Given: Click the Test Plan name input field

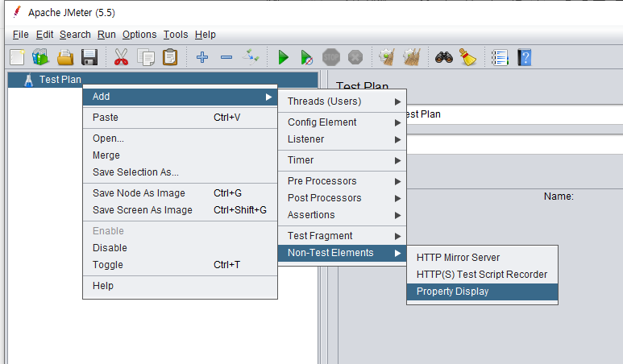Looking at the screenshot, I should (x=514, y=114).
